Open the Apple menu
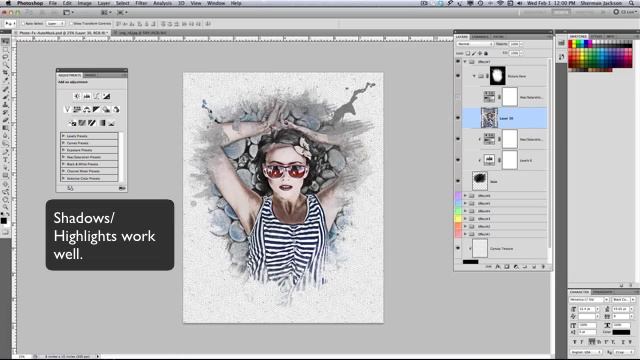 [x=8, y=3]
